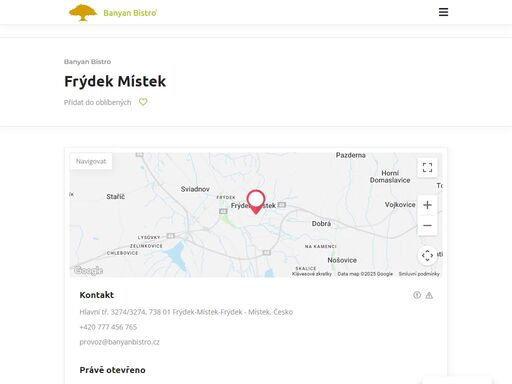512x384 pixels.
Task: Click the Google logo on the map
Action: pyautogui.click(x=88, y=270)
